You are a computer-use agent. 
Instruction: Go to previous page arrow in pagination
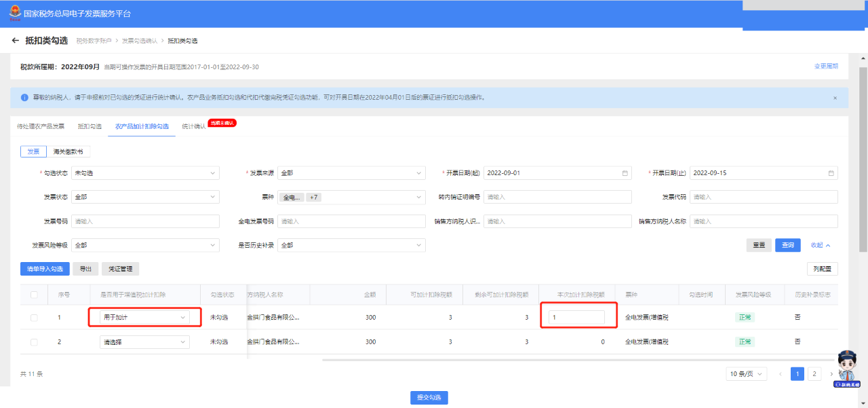click(x=781, y=374)
